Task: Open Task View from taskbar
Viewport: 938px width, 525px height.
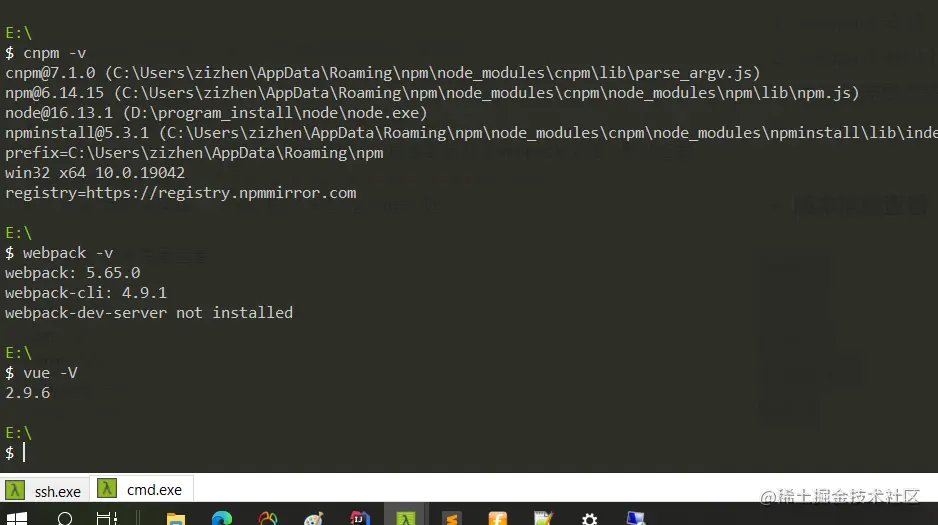Action: (x=106, y=518)
